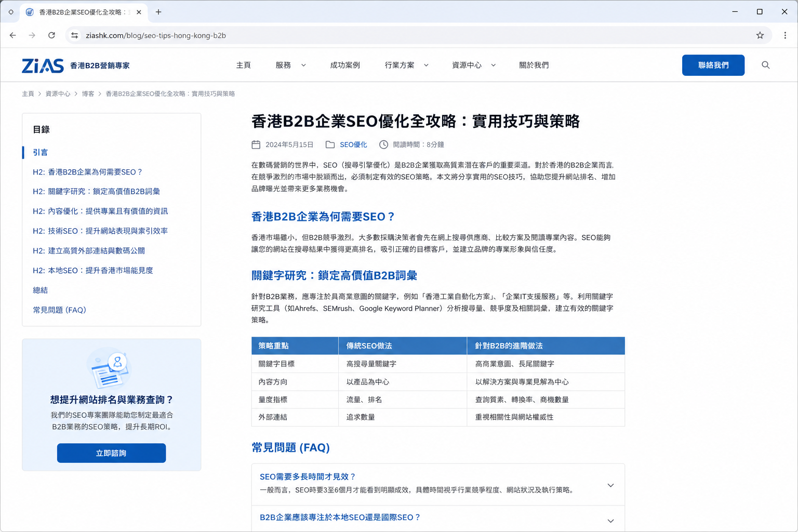Image resolution: width=798 pixels, height=532 pixels.
Task: Click the 聯絡我們 button
Action: coord(713,65)
